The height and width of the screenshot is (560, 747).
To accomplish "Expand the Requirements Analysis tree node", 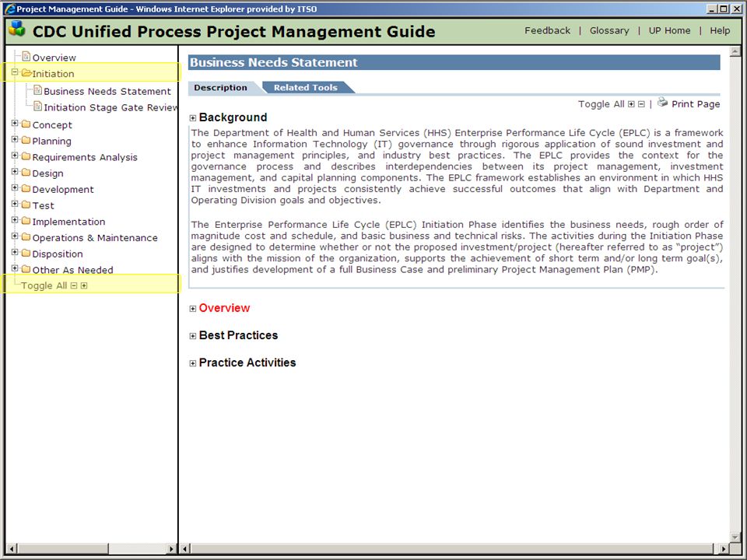I will pos(15,156).
